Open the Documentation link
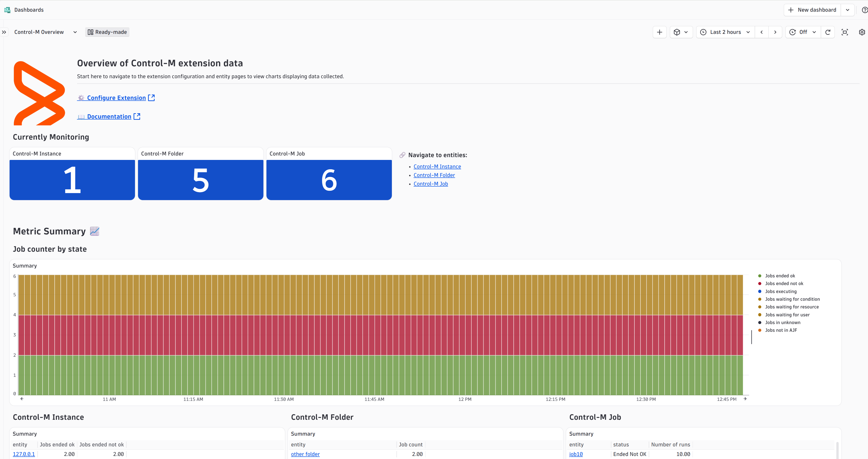Screen dimensions: 868x459 [109, 117]
